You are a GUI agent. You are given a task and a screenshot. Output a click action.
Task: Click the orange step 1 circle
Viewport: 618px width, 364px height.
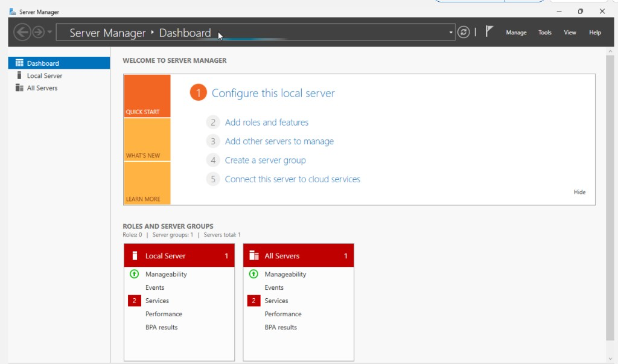click(198, 93)
